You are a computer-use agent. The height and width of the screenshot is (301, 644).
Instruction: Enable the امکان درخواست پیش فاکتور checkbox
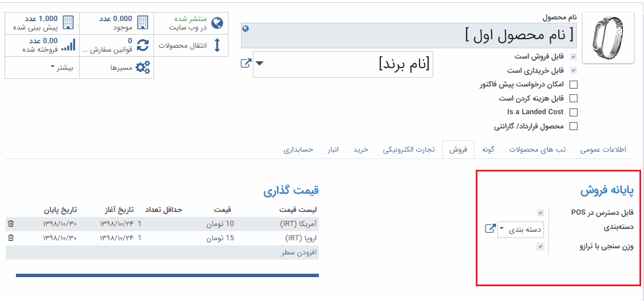click(574, 85)
